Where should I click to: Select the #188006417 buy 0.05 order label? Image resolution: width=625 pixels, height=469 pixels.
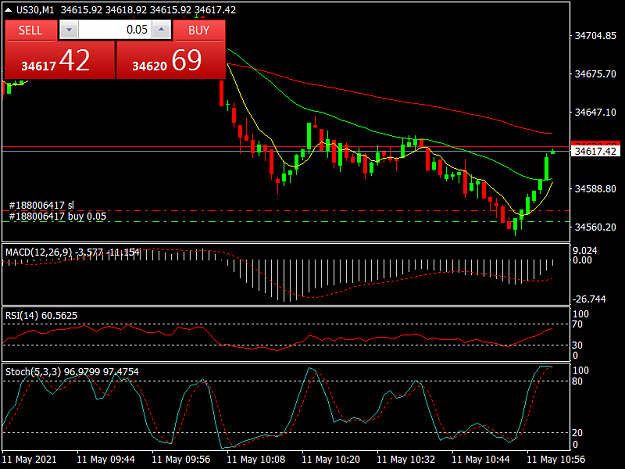tap(58, 216)
